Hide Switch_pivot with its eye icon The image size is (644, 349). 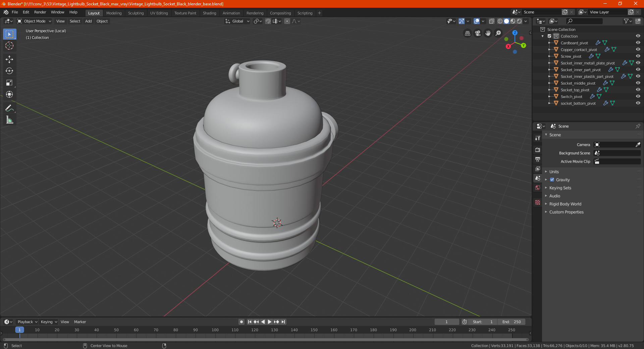(638, 97)
